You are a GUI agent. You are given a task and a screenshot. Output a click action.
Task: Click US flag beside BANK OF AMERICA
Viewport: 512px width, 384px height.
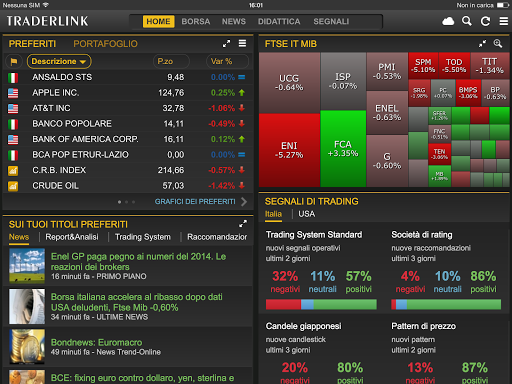[x=13, y=140]
